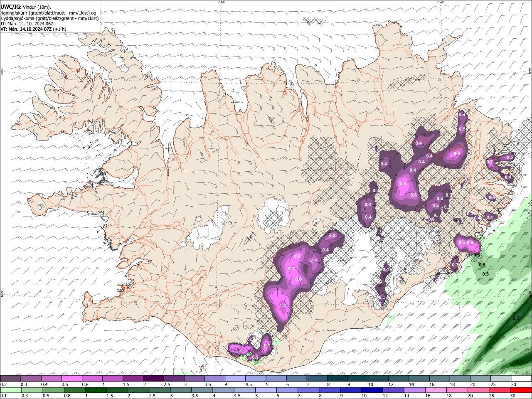
Task: Pick the 0.4 swatch in purple snow scale
Action: 51,378
